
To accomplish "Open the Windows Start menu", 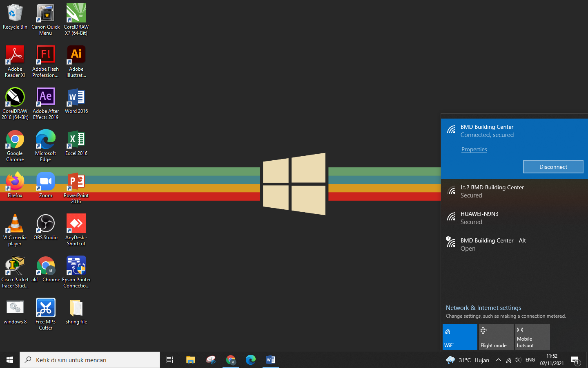I will click(x=10, y=360).
